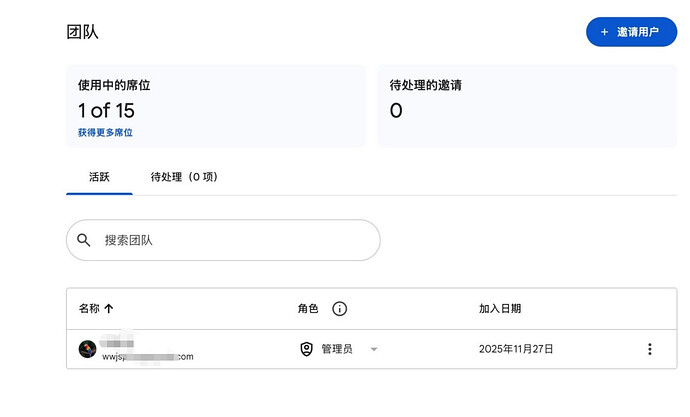Switch to the 待处理 (0 项) tab

point(184,177)
